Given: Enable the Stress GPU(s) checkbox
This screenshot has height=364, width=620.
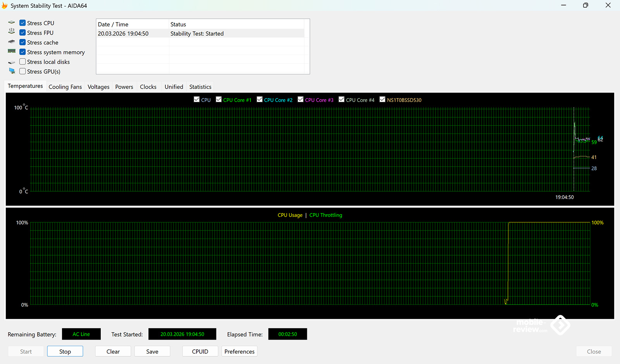Looking at the screenshot, I should click(22, 71).
